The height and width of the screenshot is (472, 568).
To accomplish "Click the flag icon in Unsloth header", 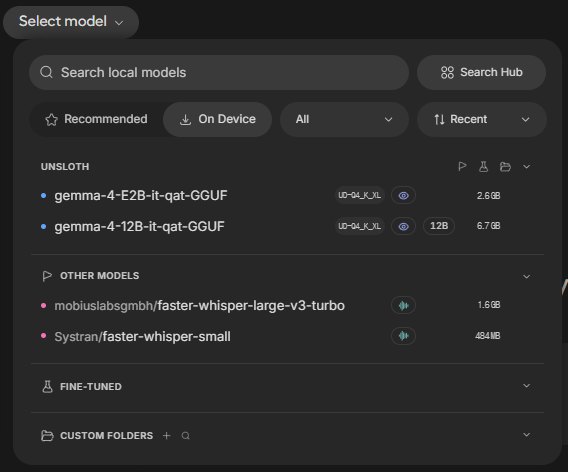I will coord(462,167).
